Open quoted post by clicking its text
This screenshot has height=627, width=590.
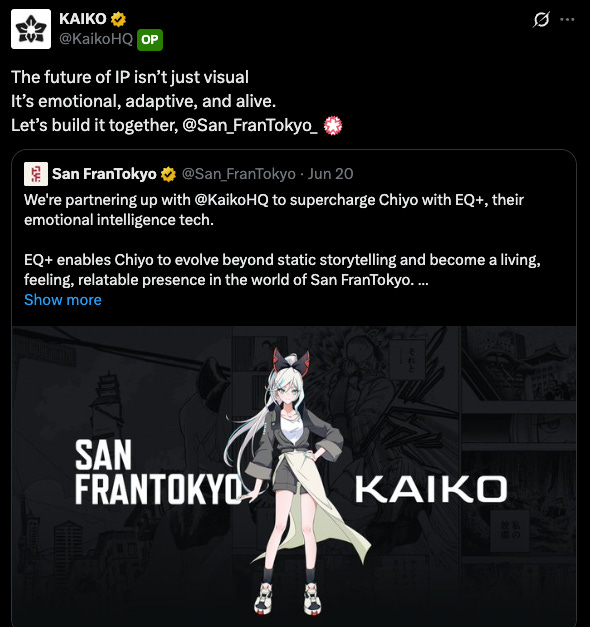282,240
